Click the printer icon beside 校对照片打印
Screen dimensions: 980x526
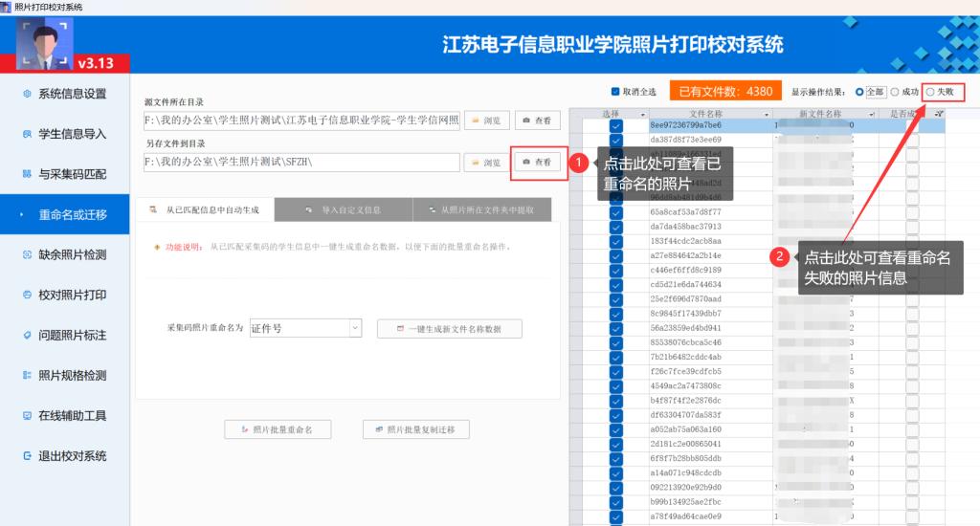click(27, 295)
